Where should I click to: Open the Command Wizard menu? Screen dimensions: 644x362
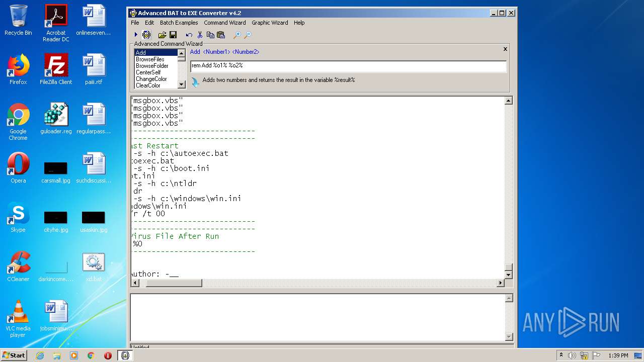tap(225, 23)
